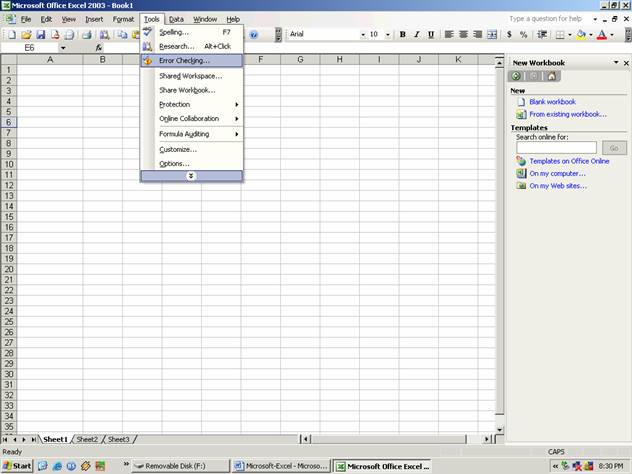Screen dimensions: 632x474
Task: Click the Increase Indent icon
Action: pyautogui.click(x=542, y=35)
